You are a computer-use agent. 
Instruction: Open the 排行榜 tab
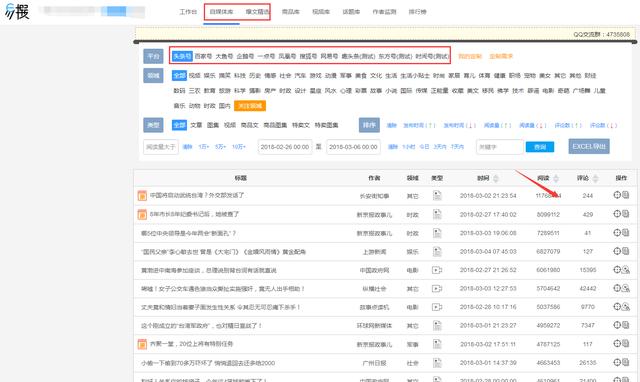418,12
